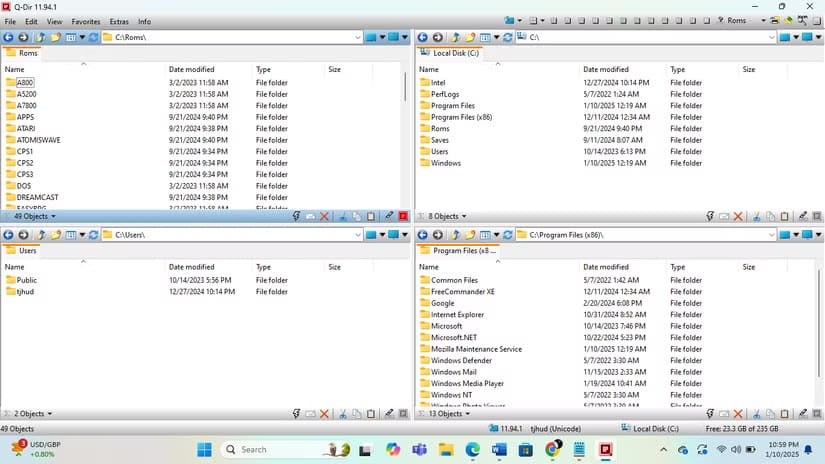This screenshot has width=825, height=464.
Task: Click red delete X in Local Disk pane
Action: click(739, 216)
